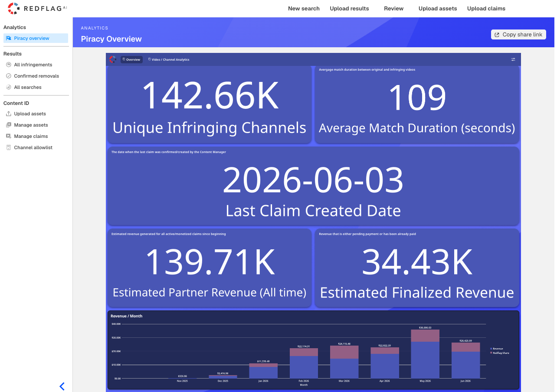
Task: Click the RedFlag AI logo
Action: coord(37,8)
